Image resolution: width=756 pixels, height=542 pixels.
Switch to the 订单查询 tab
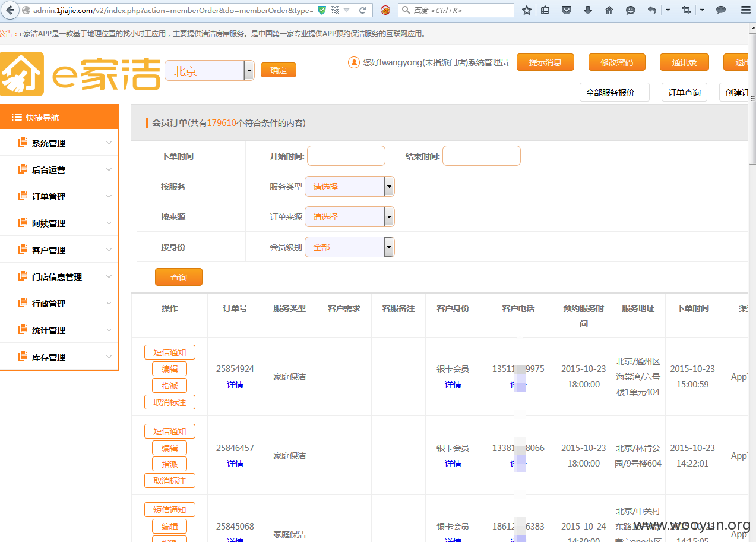coord(684,93)
